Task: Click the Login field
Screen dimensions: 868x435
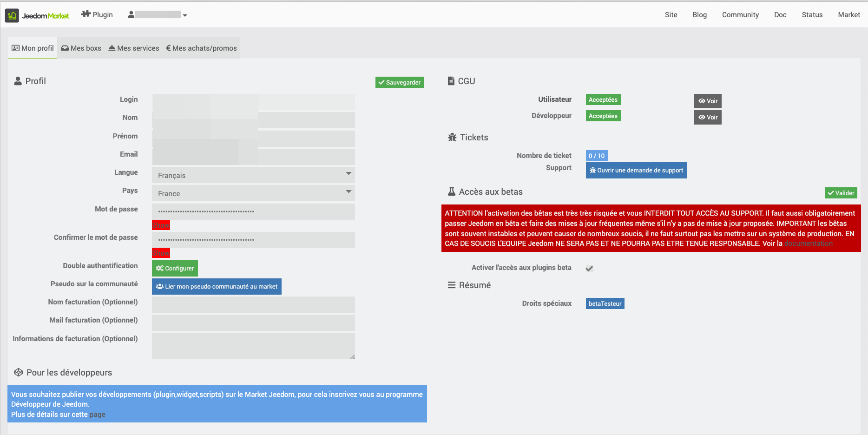Action: pyautogui.click(x=253, y=102)
